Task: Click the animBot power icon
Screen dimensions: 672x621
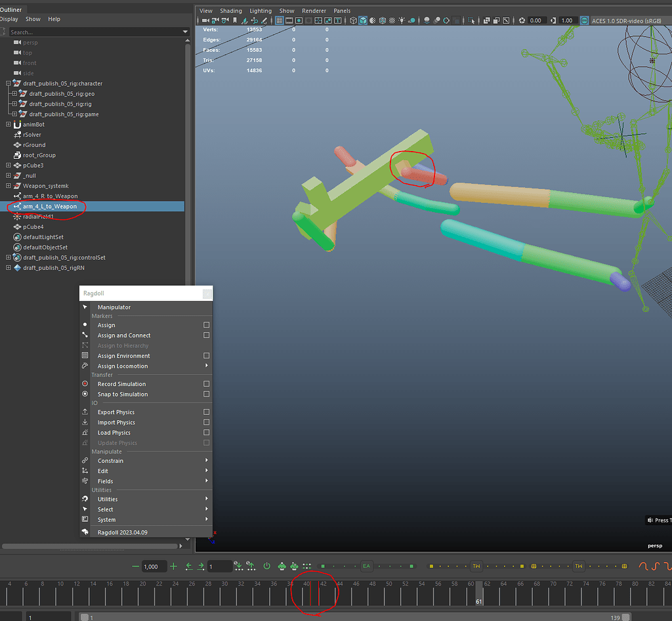Action: coord(266,566)
